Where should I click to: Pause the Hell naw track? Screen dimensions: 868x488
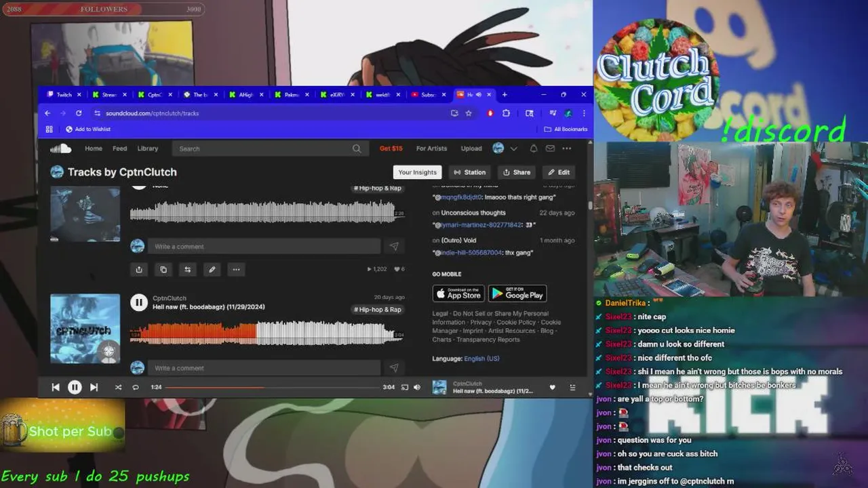pos(139,303)
